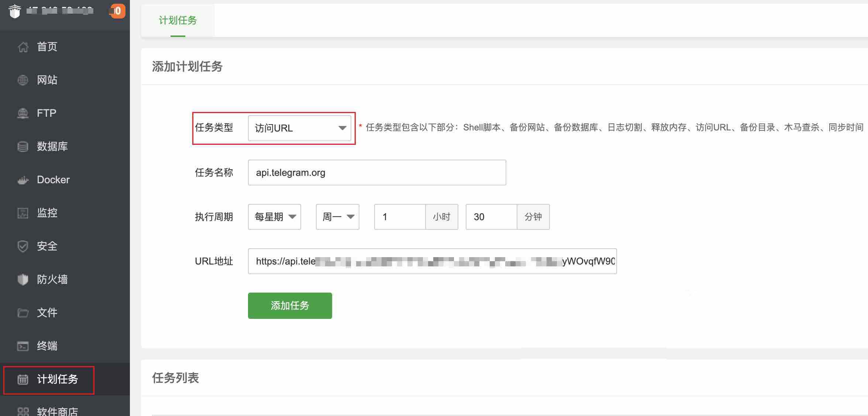
Task: Click the 任务名称 field with api.telegram.org
Action: pos(377,173)
